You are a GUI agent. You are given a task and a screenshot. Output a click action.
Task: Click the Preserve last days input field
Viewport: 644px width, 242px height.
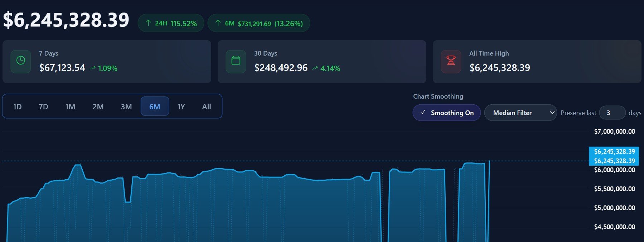click(x=612, y=113)
